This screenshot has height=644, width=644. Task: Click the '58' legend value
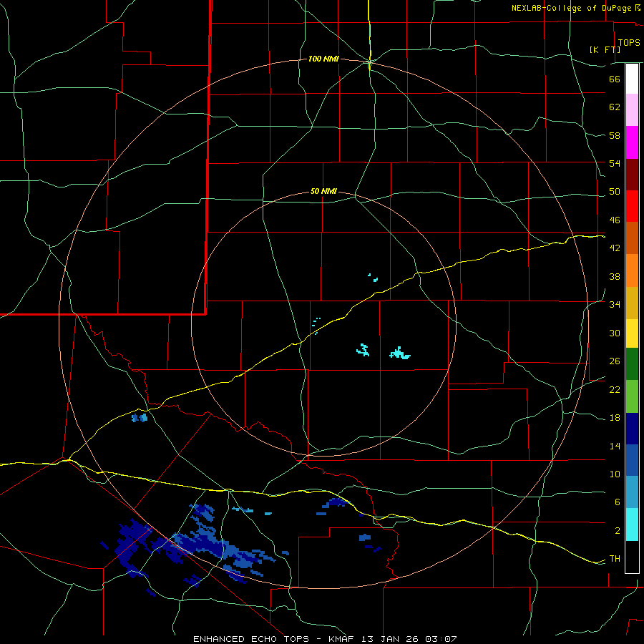click(615, 135)
